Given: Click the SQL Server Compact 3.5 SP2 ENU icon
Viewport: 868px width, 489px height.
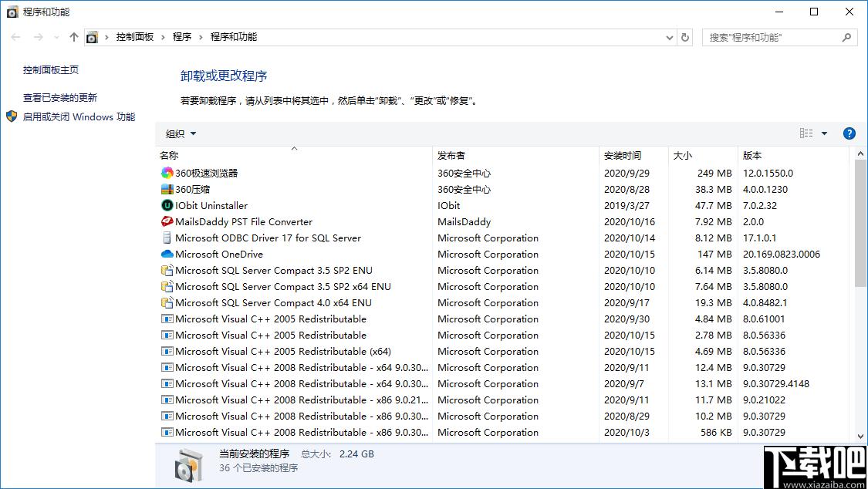Looking at the screenshot, I should [x=167, y=271].
